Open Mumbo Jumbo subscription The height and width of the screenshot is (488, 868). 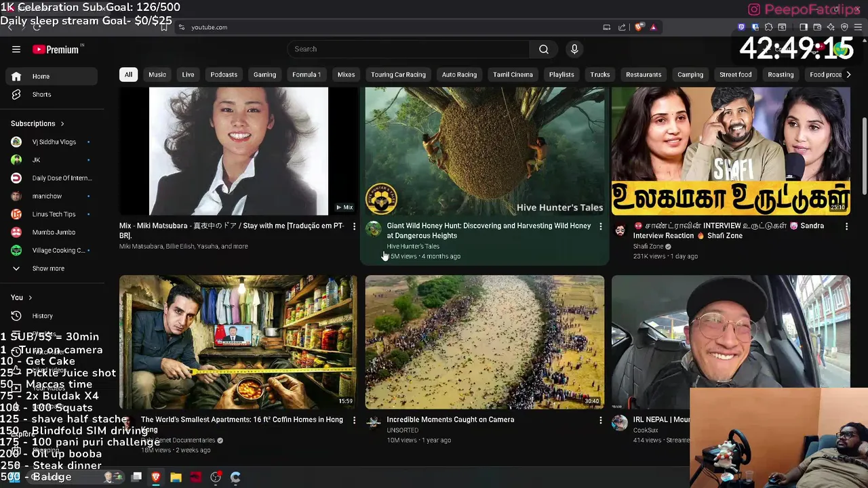coord(53,232)
